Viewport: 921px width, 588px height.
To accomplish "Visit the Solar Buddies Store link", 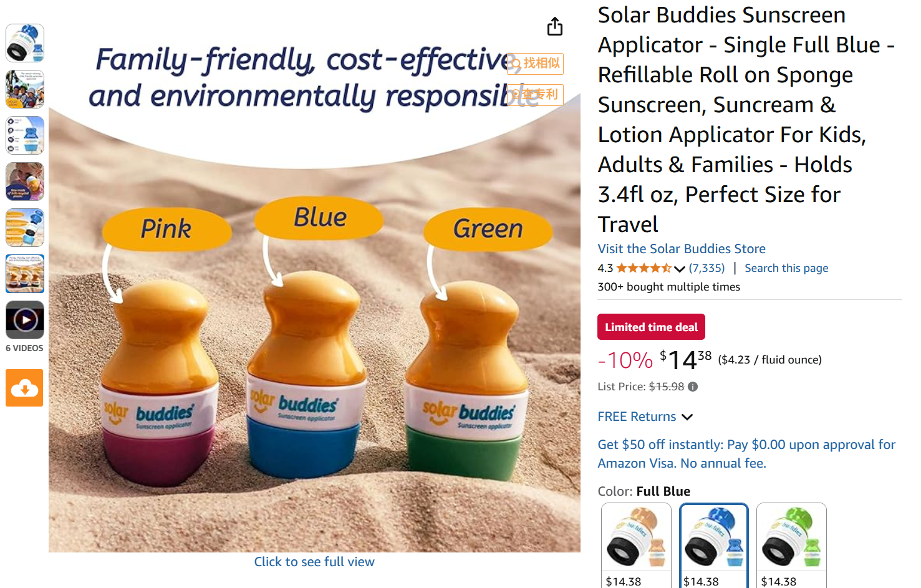I will [x=682, y=249].
